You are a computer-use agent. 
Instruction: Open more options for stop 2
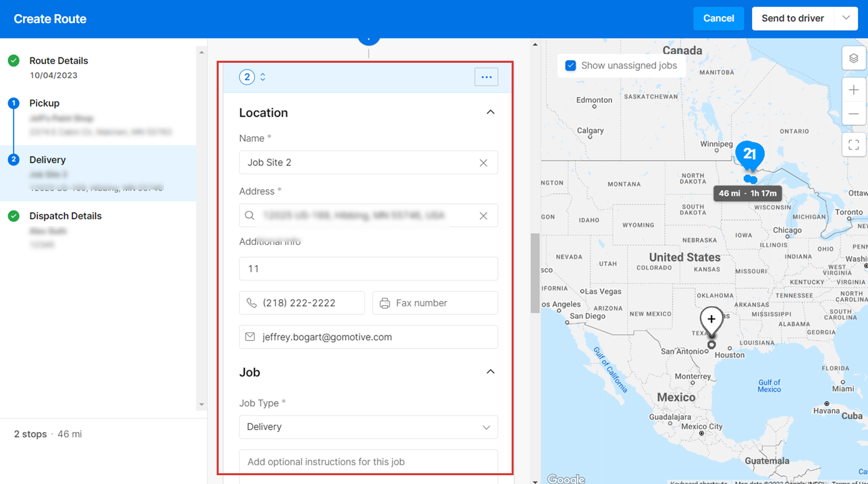[486, 77]
